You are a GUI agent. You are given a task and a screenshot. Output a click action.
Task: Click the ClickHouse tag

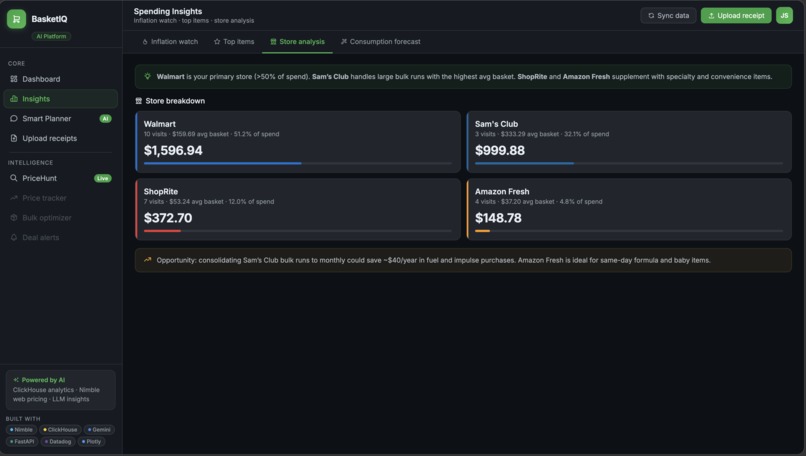click(x=60, y=430)
